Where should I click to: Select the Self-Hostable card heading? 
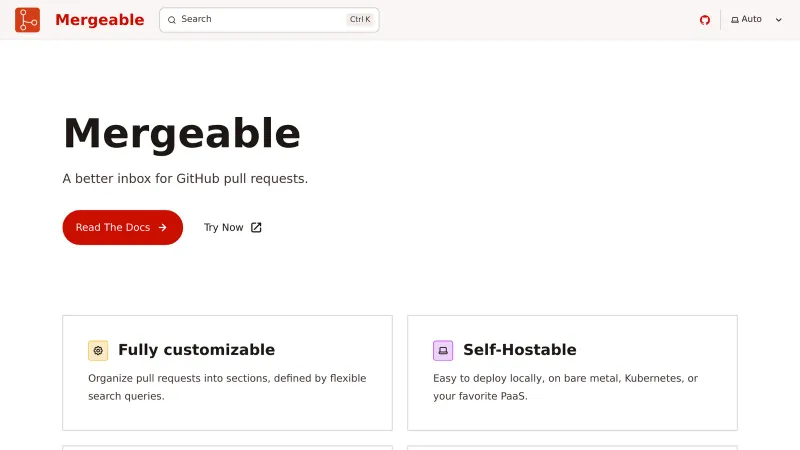coord(519,350)
